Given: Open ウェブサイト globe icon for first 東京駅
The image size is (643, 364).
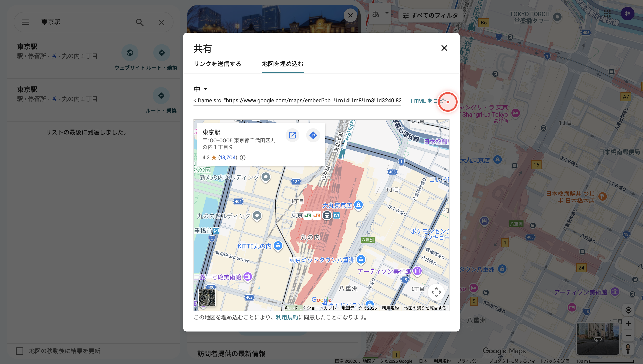Looking at the screenshot, I should [130, 53].
